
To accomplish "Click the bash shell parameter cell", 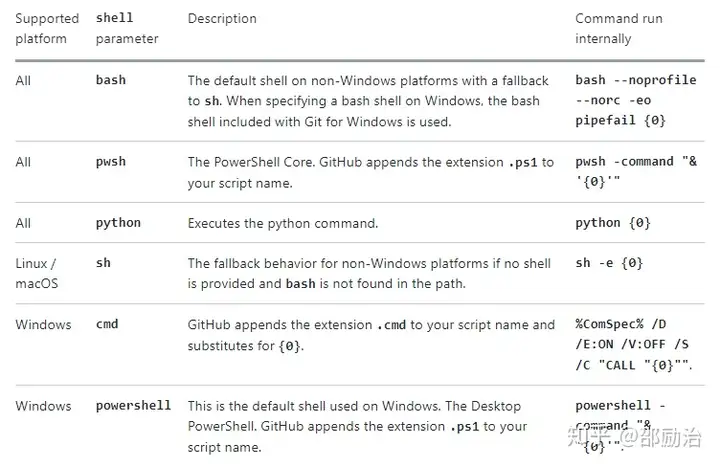I will tap(111, 80).
